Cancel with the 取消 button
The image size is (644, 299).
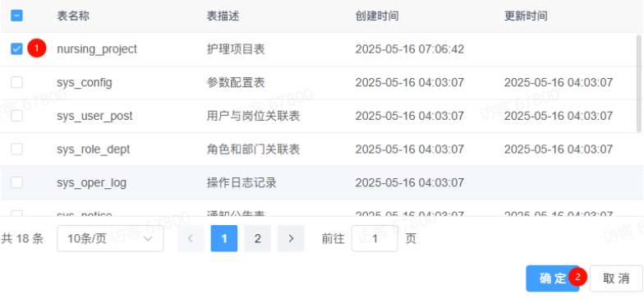point(616,278)
